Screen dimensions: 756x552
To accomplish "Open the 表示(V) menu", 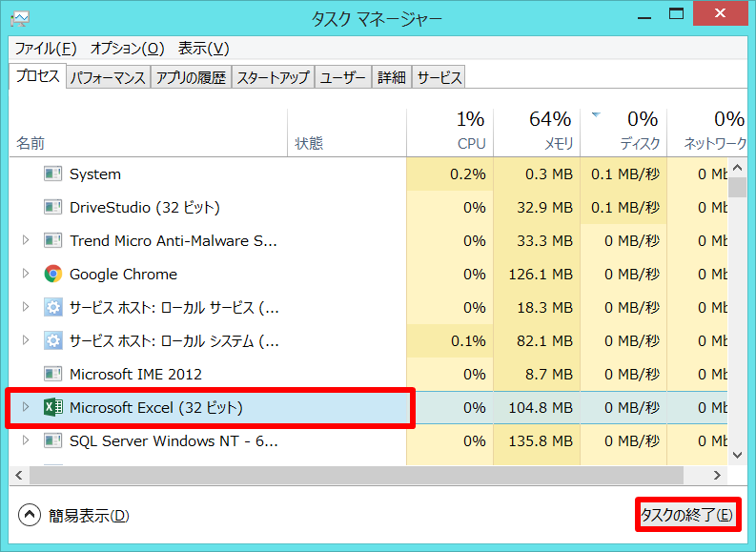I will coord(203,49).
